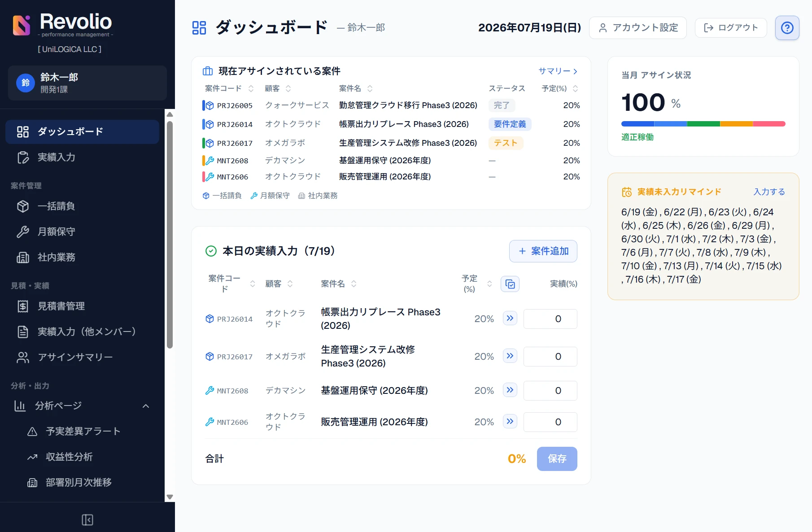Click the 実績 input for PRJ26017
The width and height of the screenshot is (812, 532).
tap(550, 357)
